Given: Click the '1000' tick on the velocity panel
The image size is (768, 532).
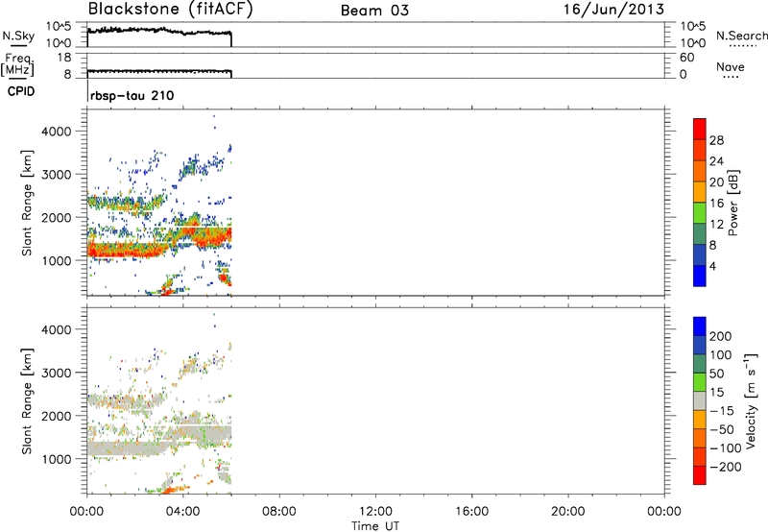Looking at the screenshot, I should pyautogui.click(x=57, y=459).
